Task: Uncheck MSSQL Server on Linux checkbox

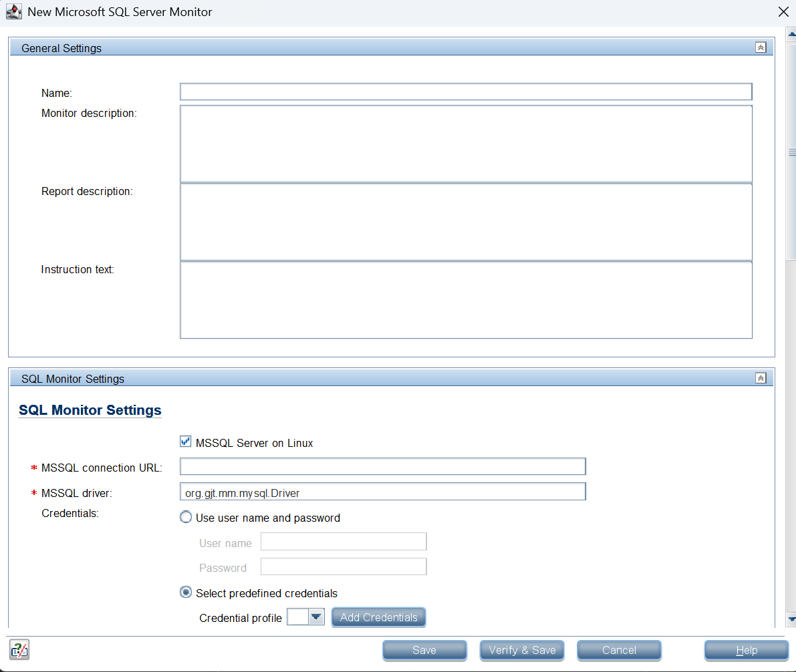Action: 186,442
